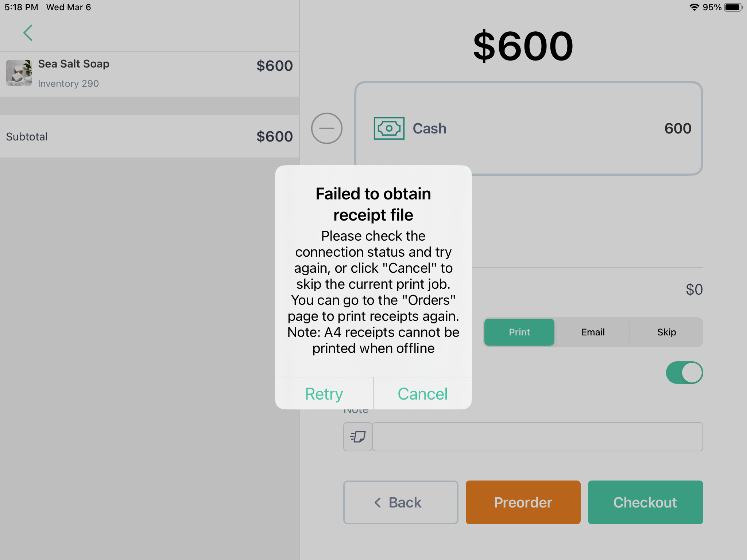Image resolution: width=747 pixels, height=560 pixels.
Task: Click the remove payment minus circle icon
Action: [x=326, y=128]
